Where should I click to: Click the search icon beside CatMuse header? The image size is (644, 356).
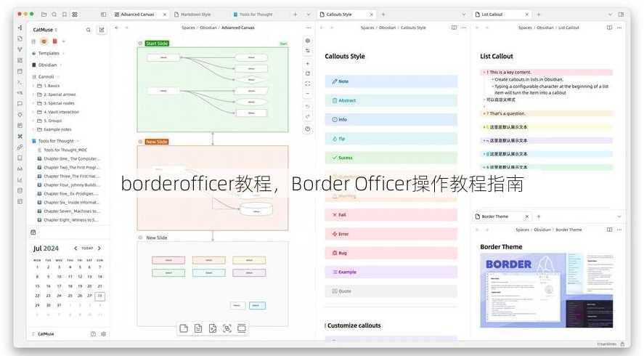click(89, 30)
